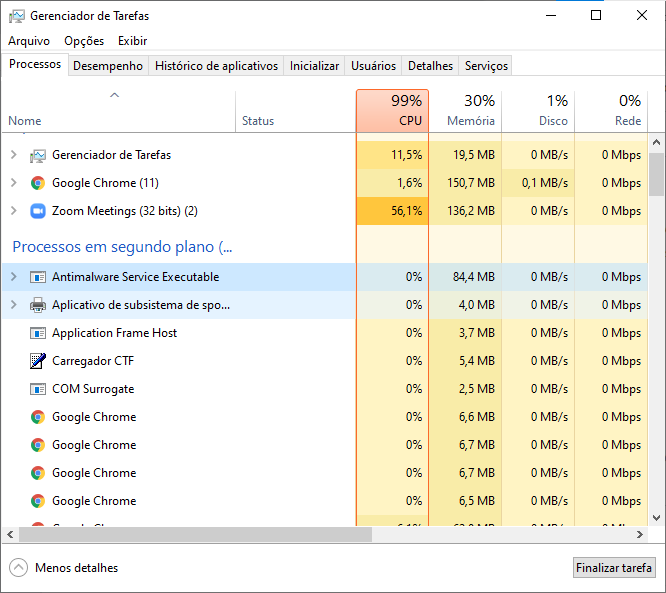This screenshot has height=593, width=666.
Task: Sort by the CPU column header
Action: click(x=392, y=111)
